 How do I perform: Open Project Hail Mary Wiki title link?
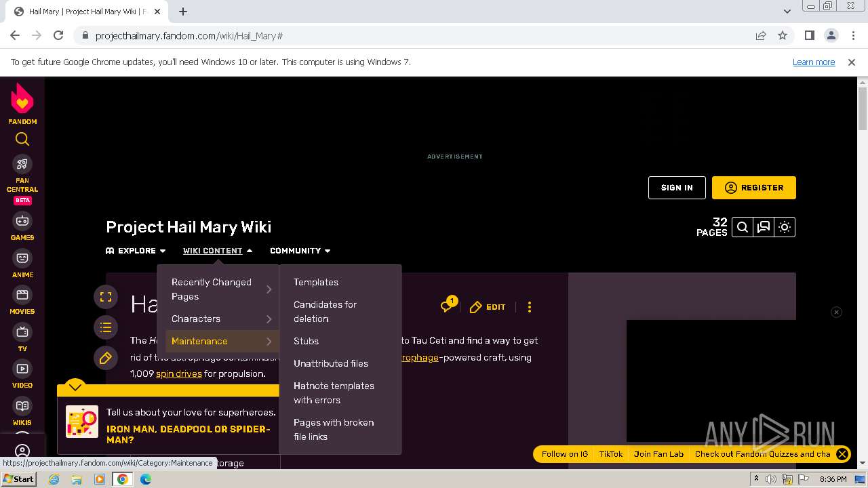click(189, 227)
